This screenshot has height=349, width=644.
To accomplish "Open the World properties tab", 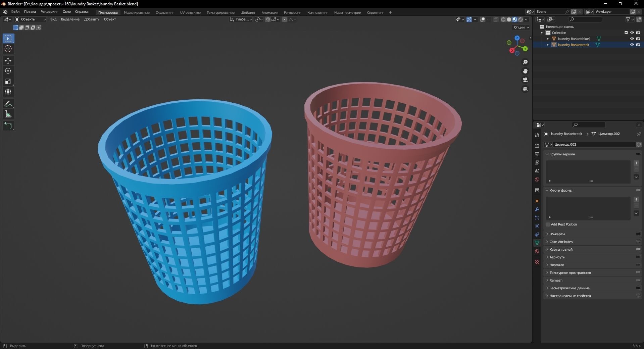I will (x=537, y=180).
